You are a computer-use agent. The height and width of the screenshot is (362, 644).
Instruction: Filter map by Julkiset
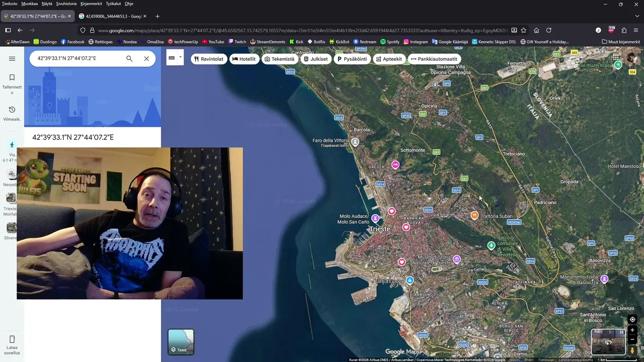(x=315, y=59)
